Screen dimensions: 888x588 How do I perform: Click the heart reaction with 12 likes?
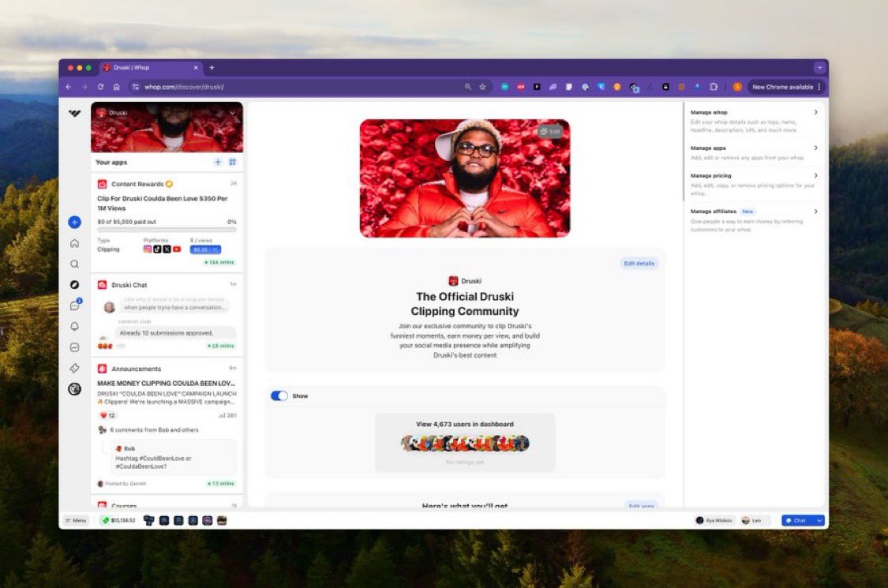(107, 415)
